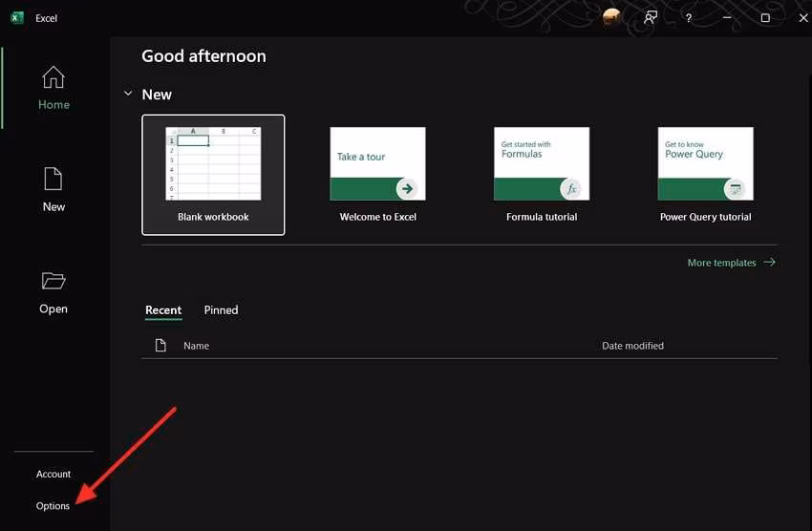The image size is (812, 531).
Task: Open the Home page in the sidebar
Action: [x=53, y=88]
